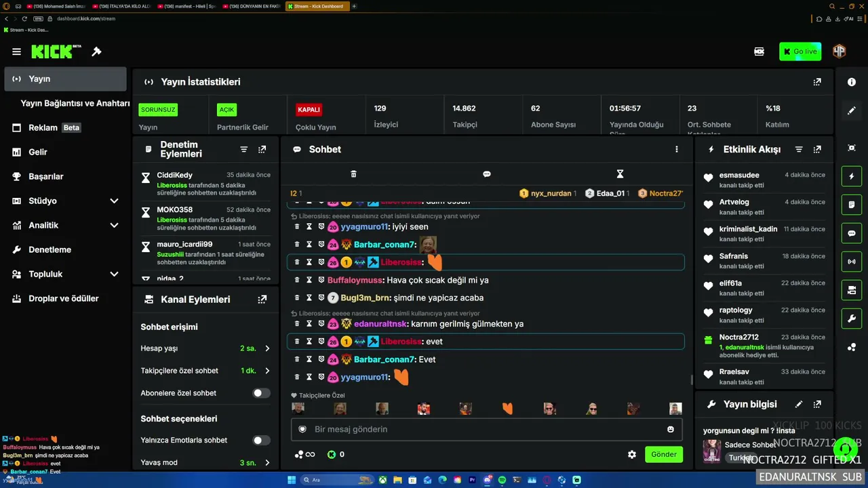Open filter options for Denetim Eylemleri
The width and height of the screenshot is (868, 488).
(244, 149)
